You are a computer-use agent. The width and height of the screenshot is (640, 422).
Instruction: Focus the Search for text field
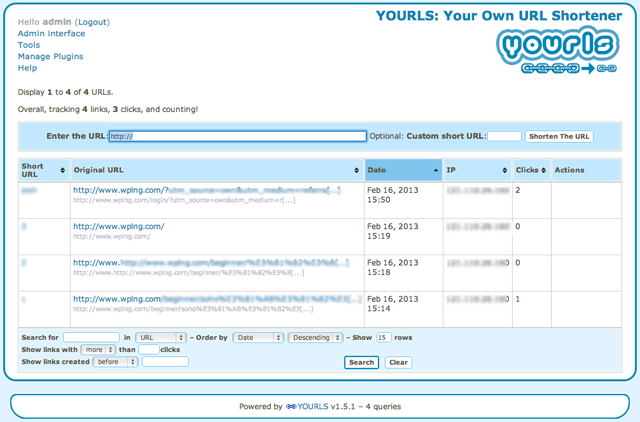91,338
